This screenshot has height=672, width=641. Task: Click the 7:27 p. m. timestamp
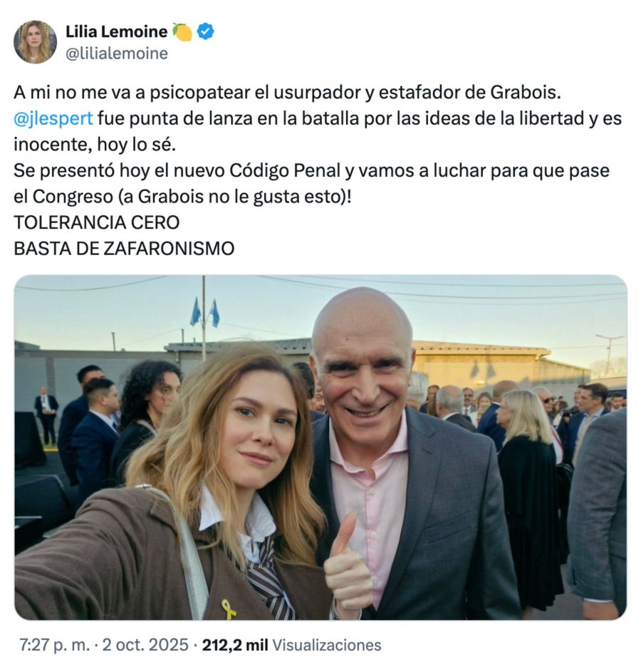pos(55,645)
